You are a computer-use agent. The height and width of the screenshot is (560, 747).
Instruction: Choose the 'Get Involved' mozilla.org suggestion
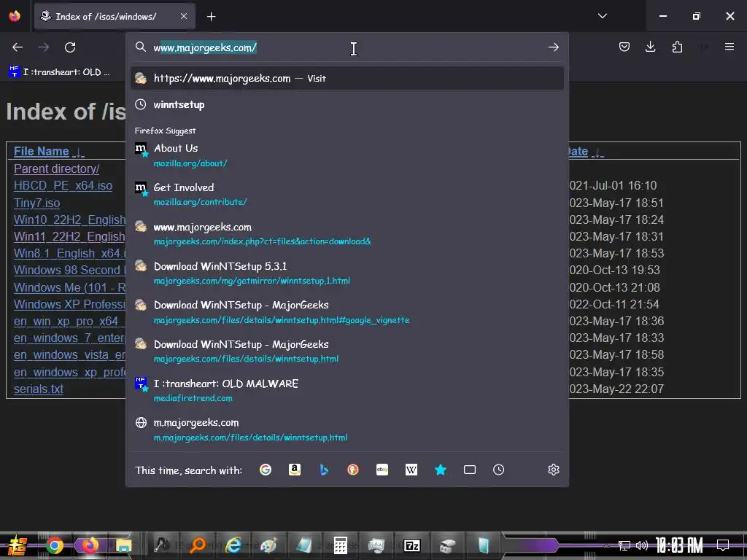[347, 194]
